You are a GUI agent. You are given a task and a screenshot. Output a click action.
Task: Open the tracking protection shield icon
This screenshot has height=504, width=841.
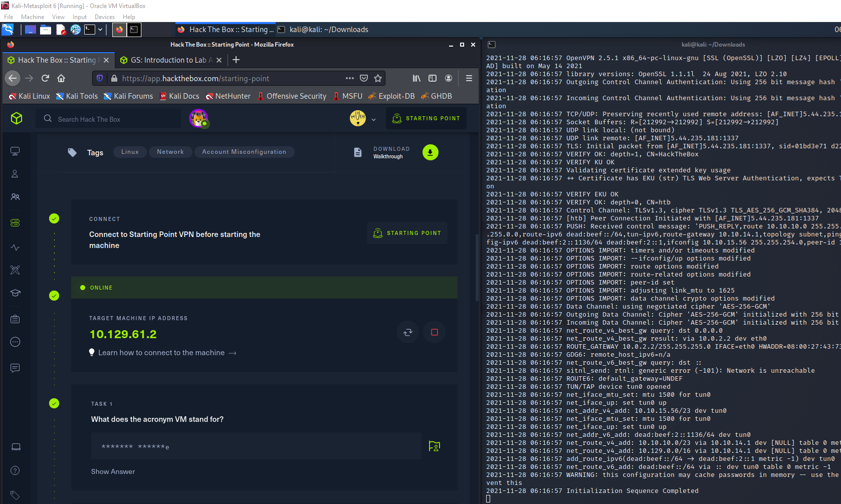(x=100, y=78)
